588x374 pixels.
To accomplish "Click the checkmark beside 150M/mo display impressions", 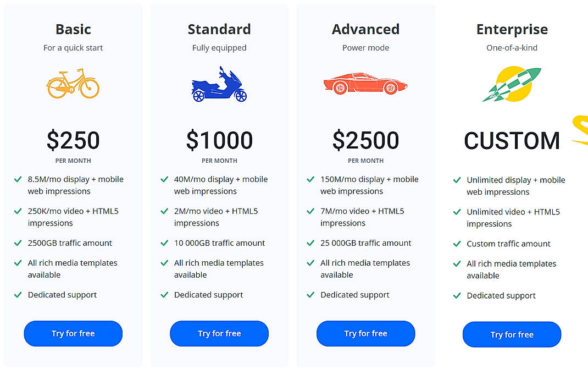I will (x=310, y=179).
